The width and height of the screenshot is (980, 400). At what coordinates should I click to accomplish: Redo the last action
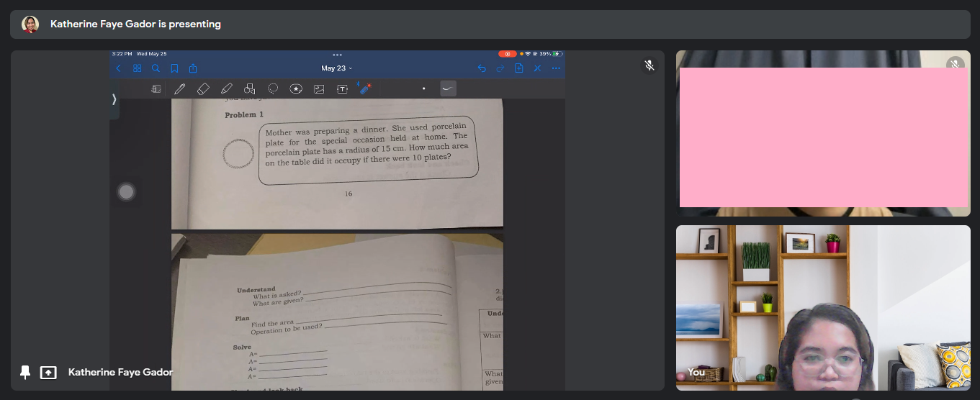500,68
